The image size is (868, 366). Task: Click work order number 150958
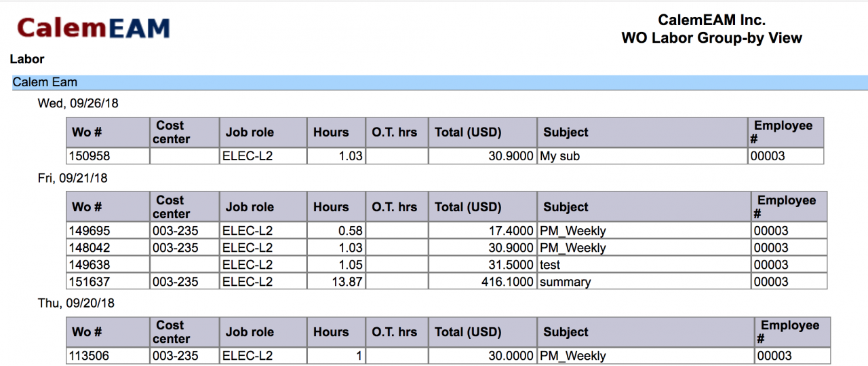coord(108,156)
